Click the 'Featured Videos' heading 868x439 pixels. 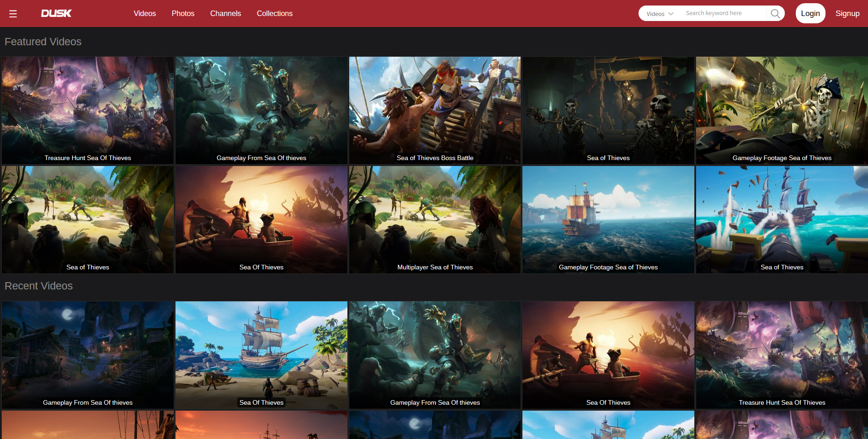point(43,42)
